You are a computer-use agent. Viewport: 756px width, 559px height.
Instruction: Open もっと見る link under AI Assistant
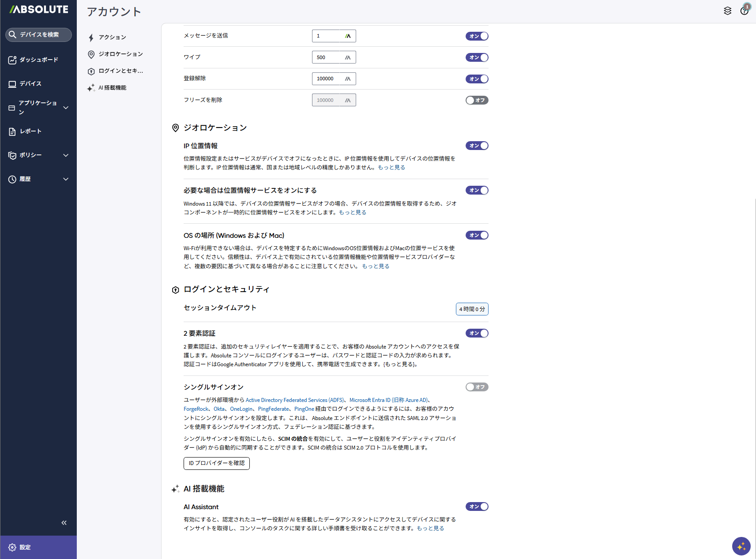430,529
